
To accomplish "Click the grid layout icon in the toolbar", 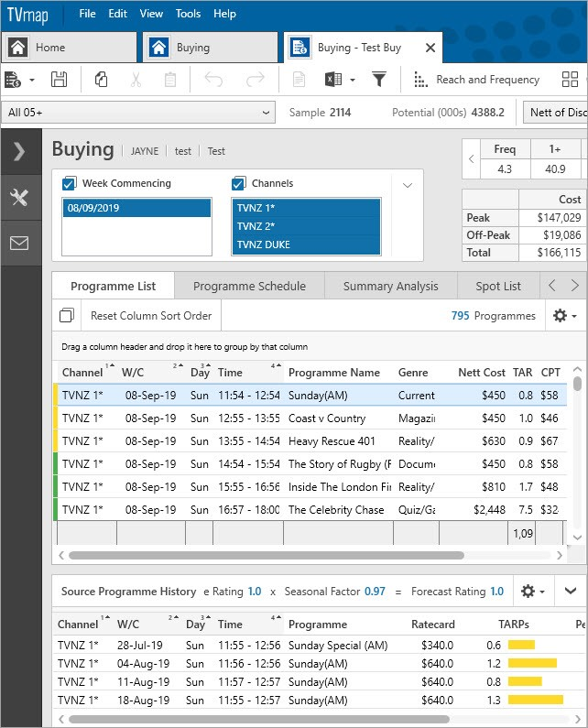I will (x=570, y=80).
